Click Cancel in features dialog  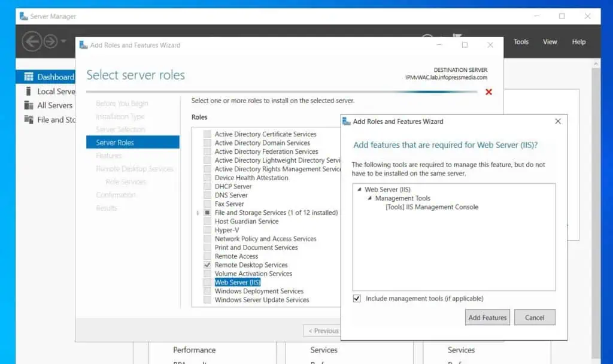535,317
